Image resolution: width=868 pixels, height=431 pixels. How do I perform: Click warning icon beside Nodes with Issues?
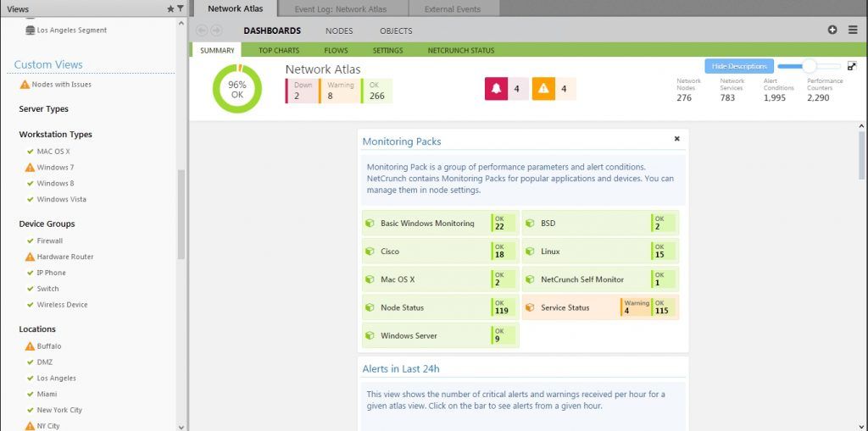[25, 85]
